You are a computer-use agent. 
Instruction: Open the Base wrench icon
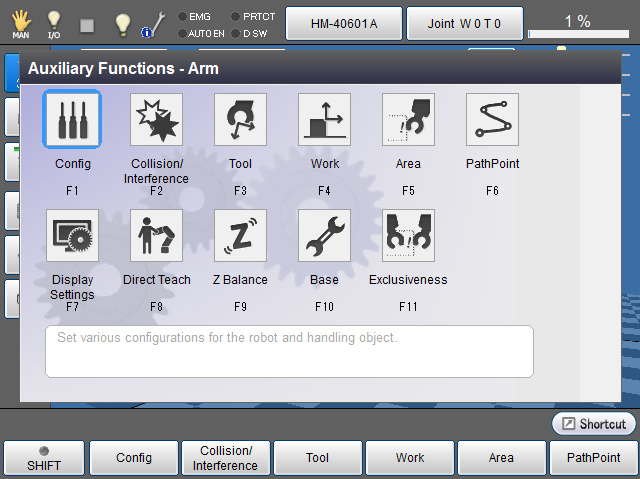pyautogui.click(x=324, y=236)
